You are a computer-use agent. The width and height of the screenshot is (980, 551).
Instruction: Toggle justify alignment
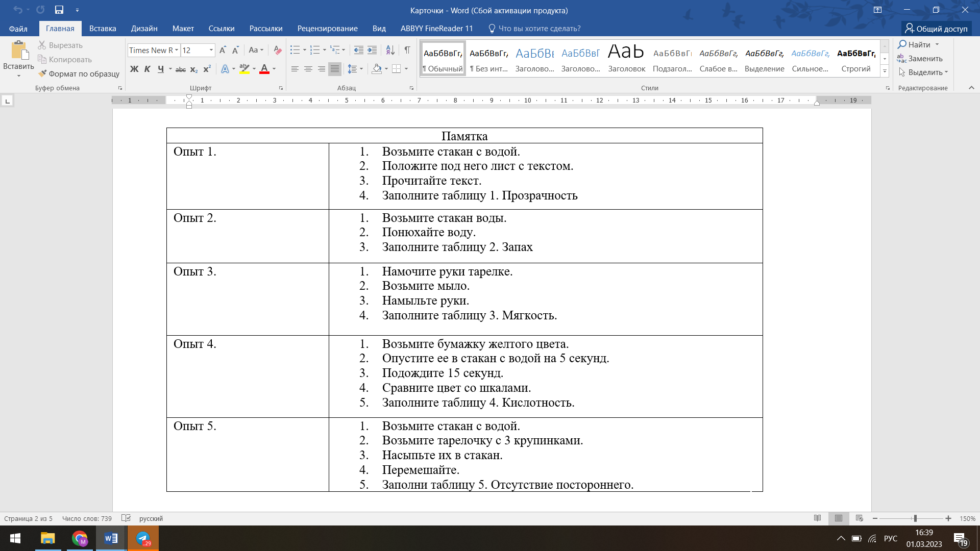click(335, 69)
